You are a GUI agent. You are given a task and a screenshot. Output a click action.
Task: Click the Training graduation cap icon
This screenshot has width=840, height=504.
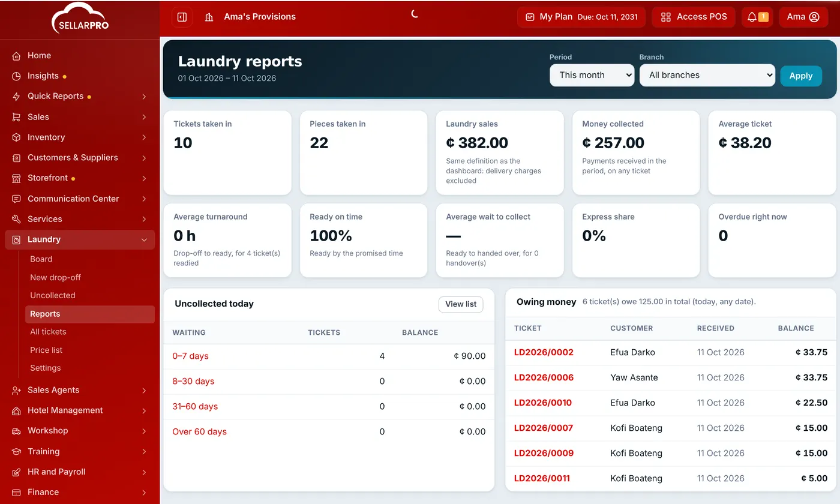pyautogui.click(x=17, y=451)
